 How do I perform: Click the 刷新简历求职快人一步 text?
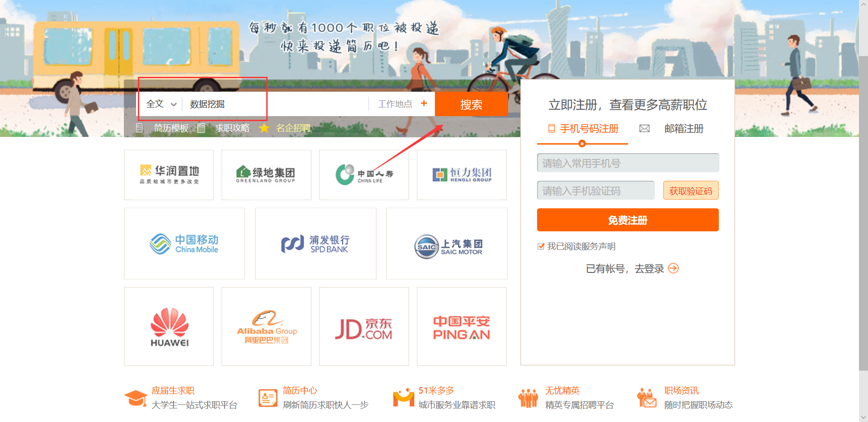[x=325, y=405]
